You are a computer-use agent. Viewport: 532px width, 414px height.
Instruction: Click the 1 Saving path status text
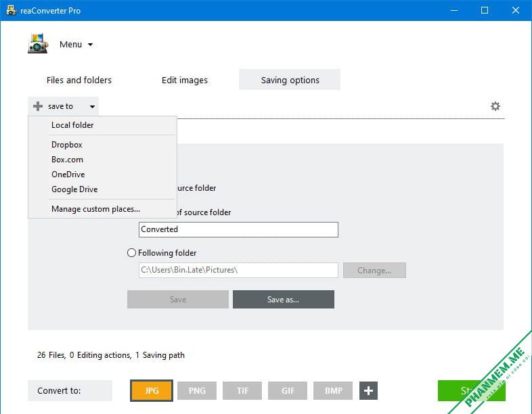coord(160,355)
